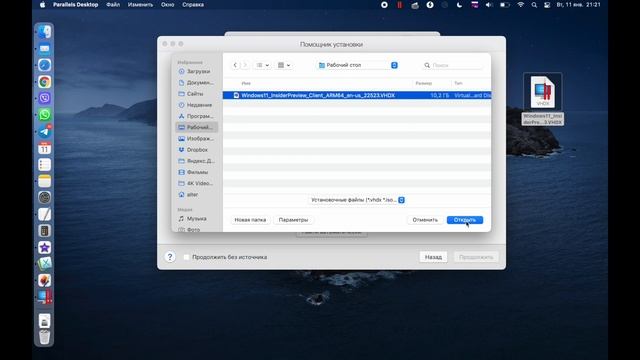
Task: Open Viber from the dock
Action: click(x=44, y=98)
